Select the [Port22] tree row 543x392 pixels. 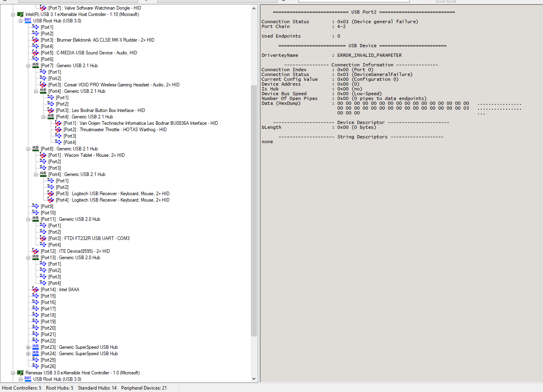click(x=48, y=341)
